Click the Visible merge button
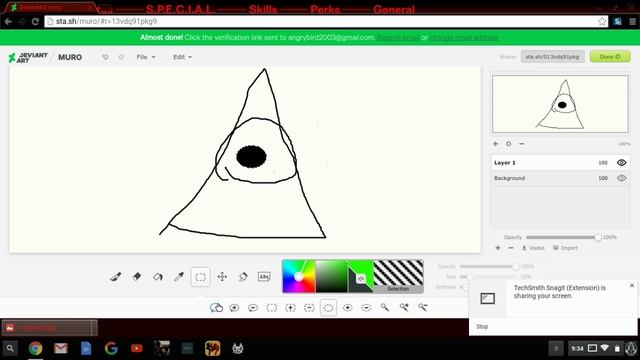Viewport: 640px width, 360px height. pyautogui.click(x=533, y=248)
